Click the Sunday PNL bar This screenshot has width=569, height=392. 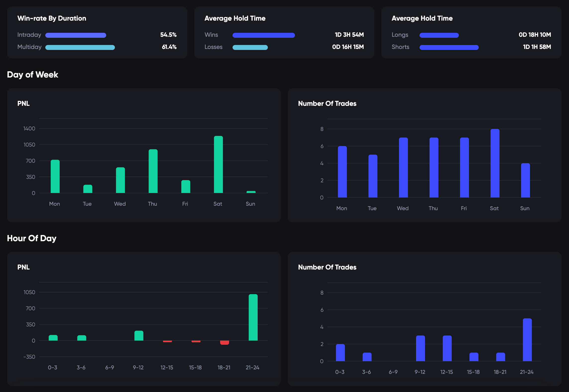[250, 191]
